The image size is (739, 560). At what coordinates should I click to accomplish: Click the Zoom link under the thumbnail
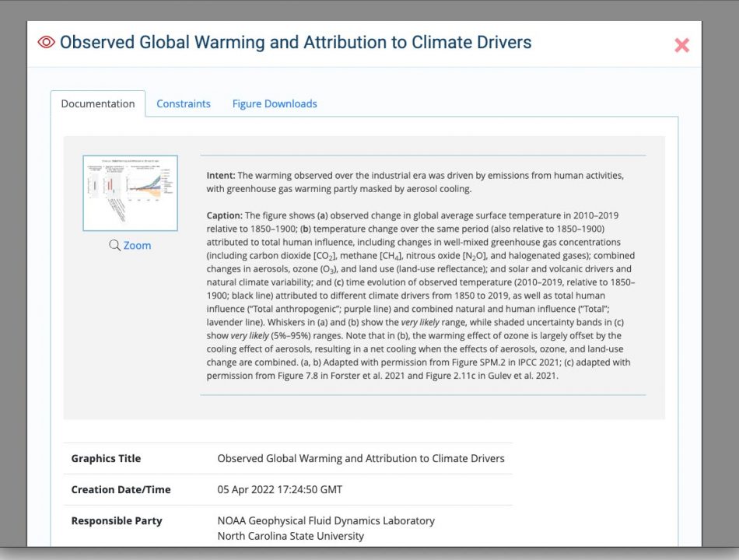tap(137, 246)
